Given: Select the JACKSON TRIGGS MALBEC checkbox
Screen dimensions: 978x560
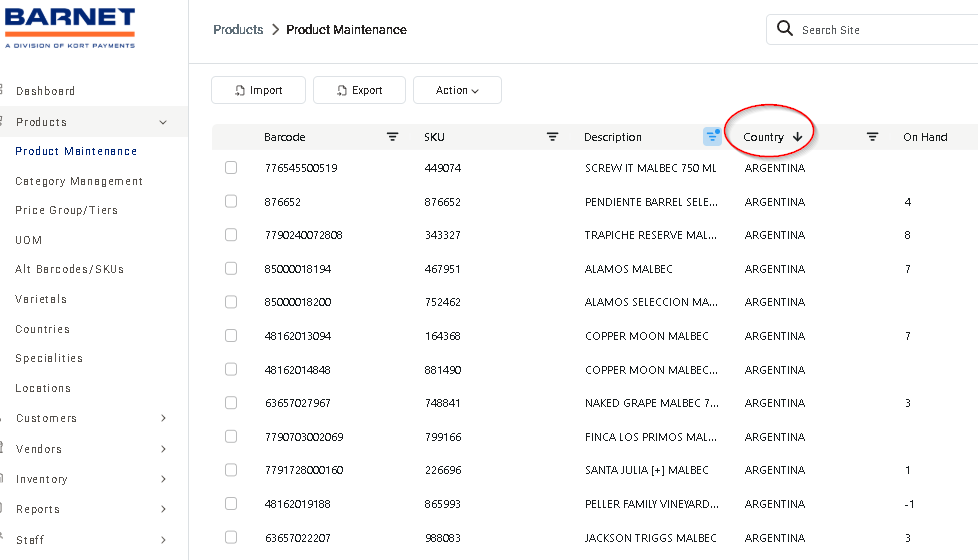Looking at the screenshot, I should [231, 537].
